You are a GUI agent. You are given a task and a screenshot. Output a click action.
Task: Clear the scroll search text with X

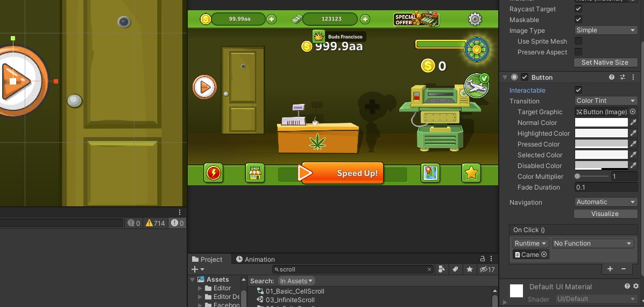coord(429,270)
